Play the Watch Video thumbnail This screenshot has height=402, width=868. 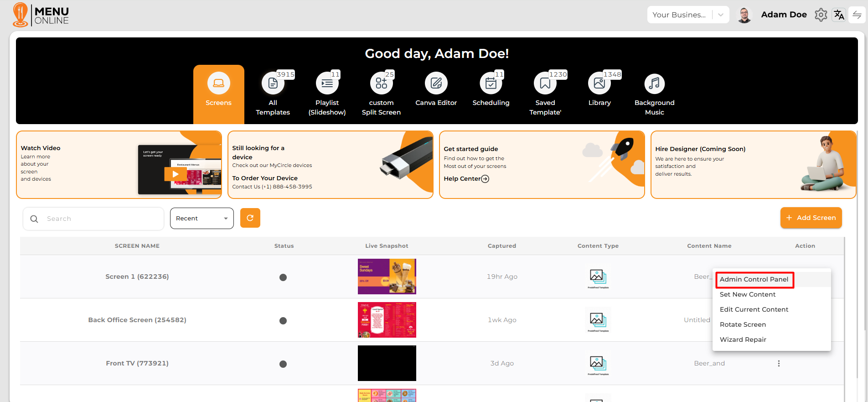[175, 174]
